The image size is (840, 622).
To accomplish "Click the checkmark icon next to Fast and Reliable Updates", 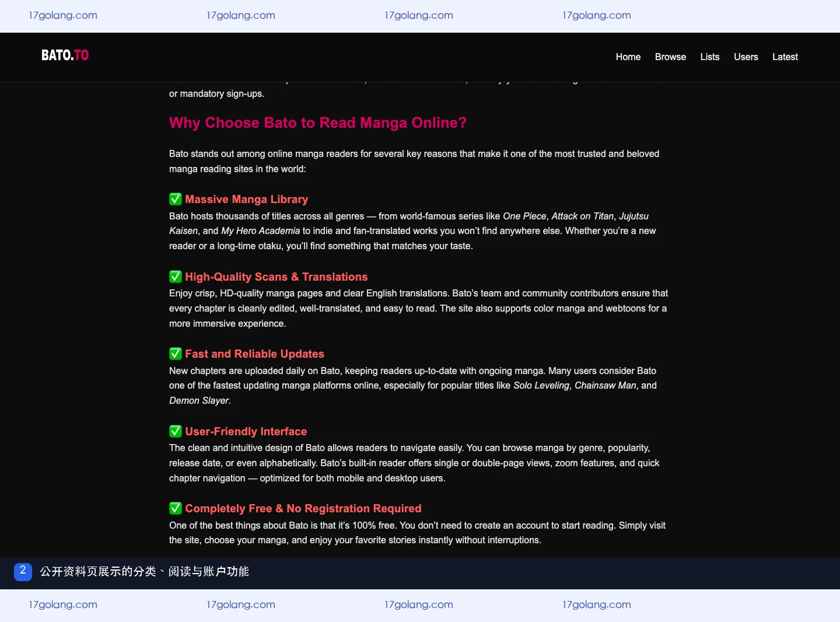I will pos(176,354).
